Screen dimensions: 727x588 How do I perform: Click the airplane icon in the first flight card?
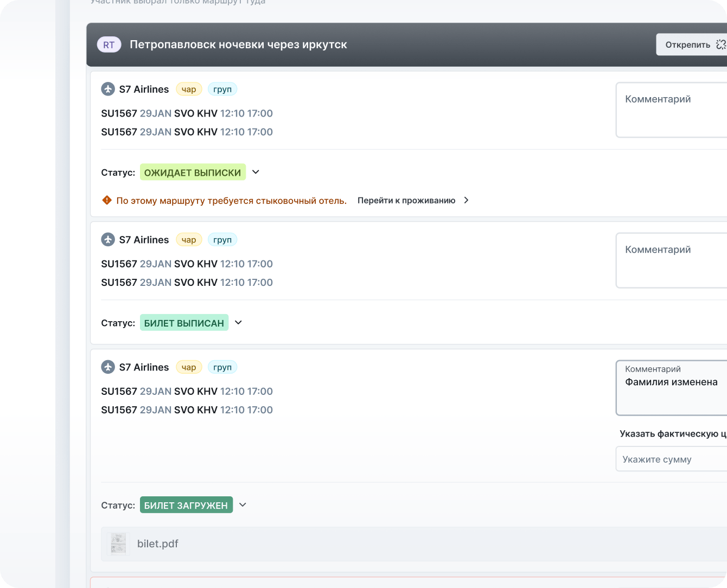tap(108, 89)
